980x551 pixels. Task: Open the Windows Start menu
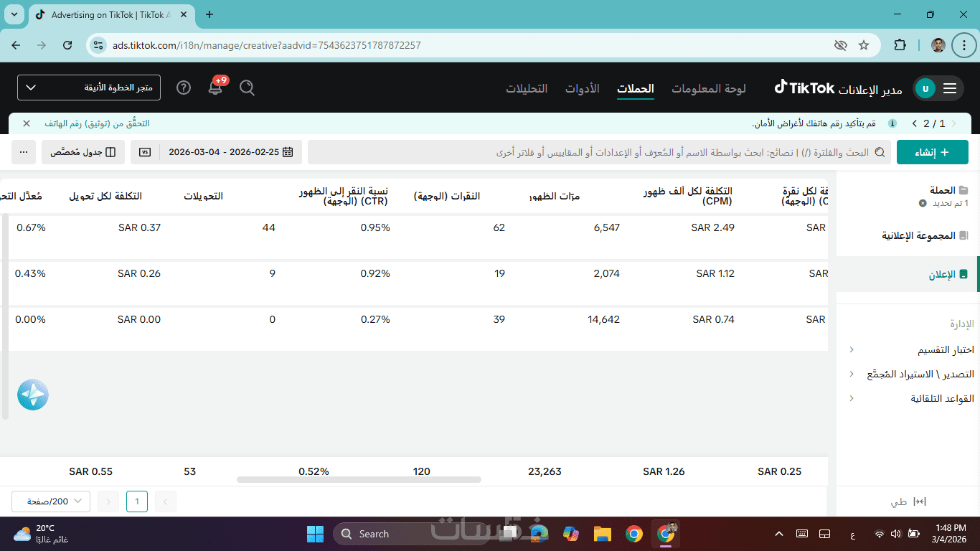click(x=315, y=534)
